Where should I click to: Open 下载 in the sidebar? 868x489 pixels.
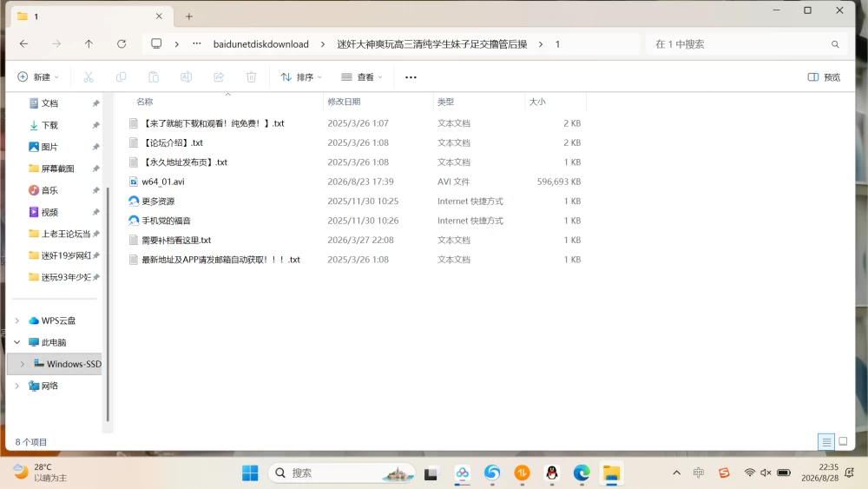pos(49,125)
